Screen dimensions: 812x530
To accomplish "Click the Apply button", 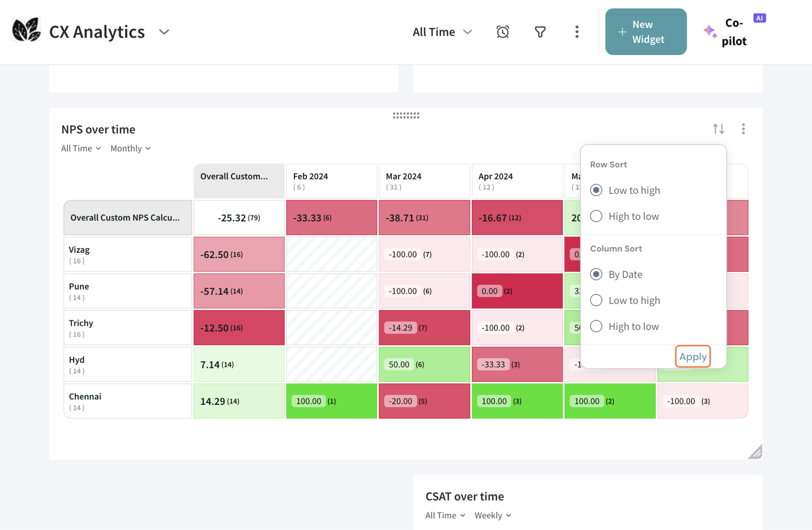I will tap(693, 357).
